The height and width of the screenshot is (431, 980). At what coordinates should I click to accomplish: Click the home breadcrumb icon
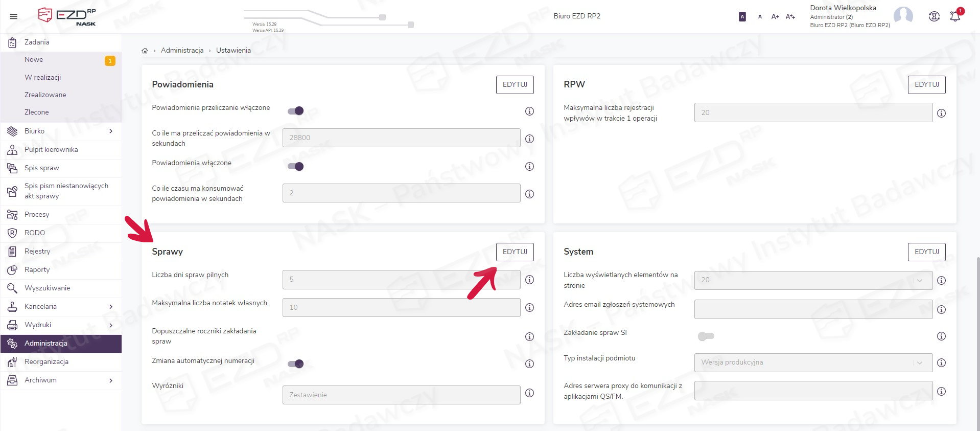[x=145, y=51]
